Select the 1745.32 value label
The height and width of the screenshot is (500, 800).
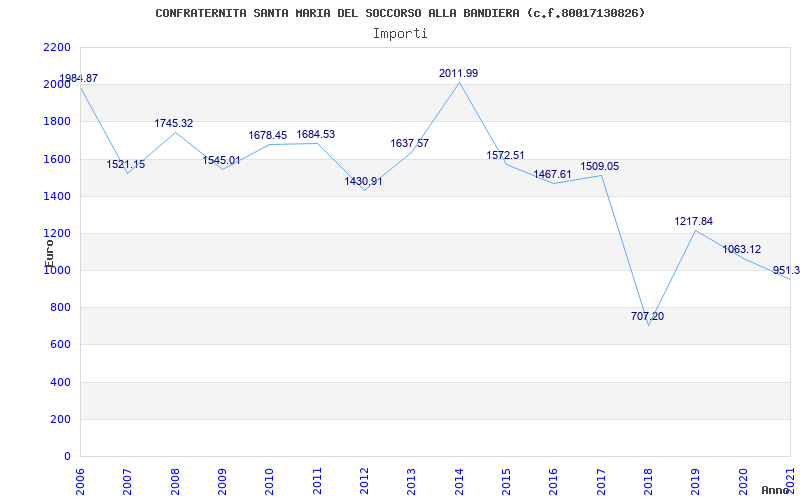173,123
